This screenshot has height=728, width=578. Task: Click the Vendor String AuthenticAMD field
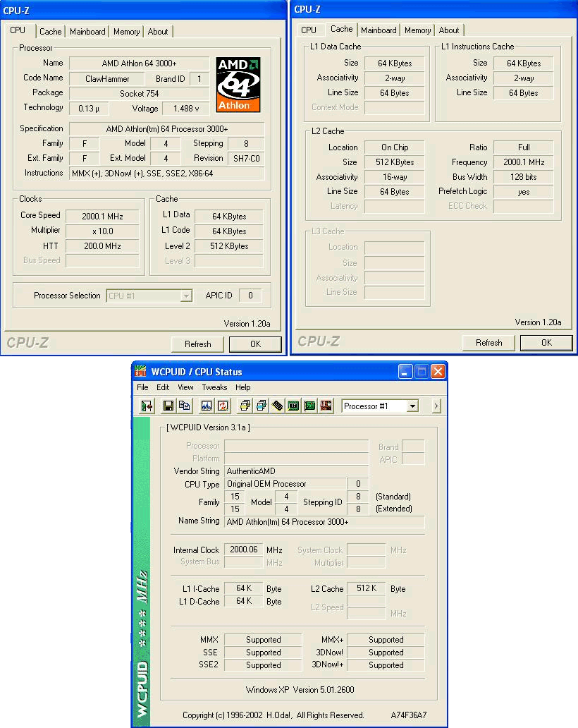click(297, 471)
